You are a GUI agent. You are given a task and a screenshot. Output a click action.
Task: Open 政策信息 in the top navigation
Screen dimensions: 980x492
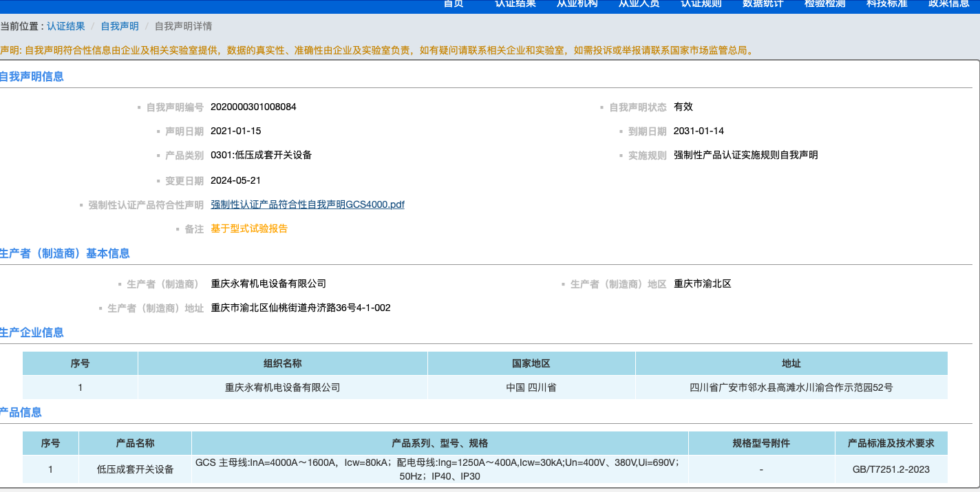pos(949,4)
